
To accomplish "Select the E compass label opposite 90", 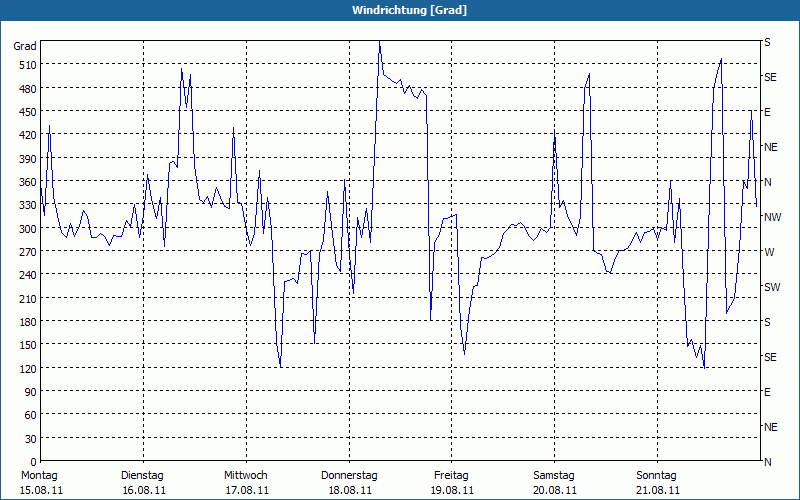I will coord(767,392).
